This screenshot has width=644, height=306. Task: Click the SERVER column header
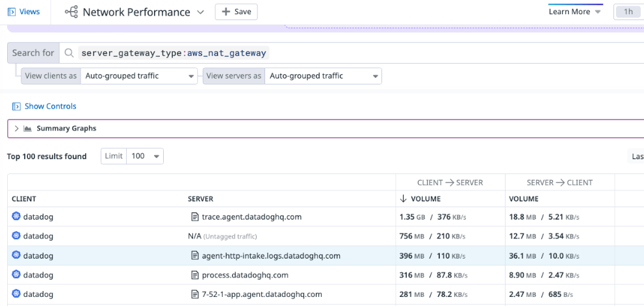click(200, 199)
